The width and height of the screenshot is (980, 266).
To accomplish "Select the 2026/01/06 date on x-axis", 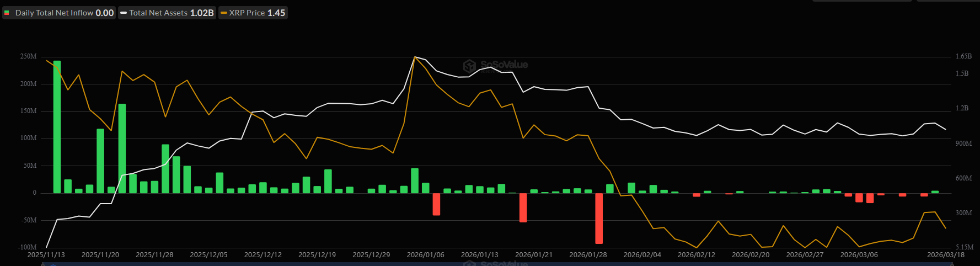I will click(x=425, y=255).
